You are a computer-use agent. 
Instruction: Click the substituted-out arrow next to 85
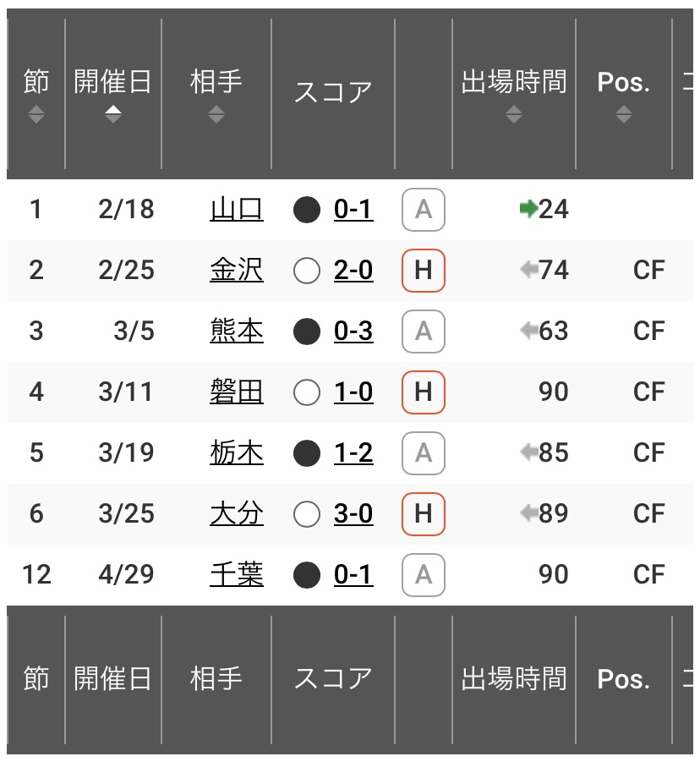coord(528,452)
